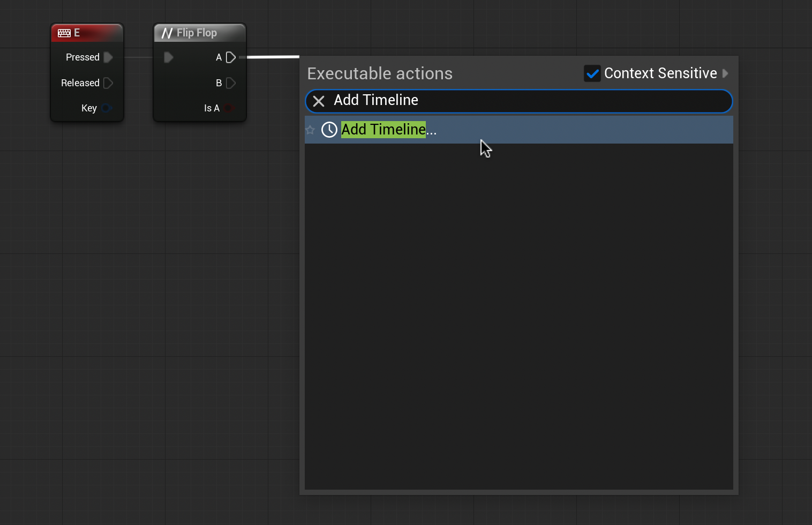Disable the Context Sensitive checkbox
812x525 pixels.
(x=592, y=73)
